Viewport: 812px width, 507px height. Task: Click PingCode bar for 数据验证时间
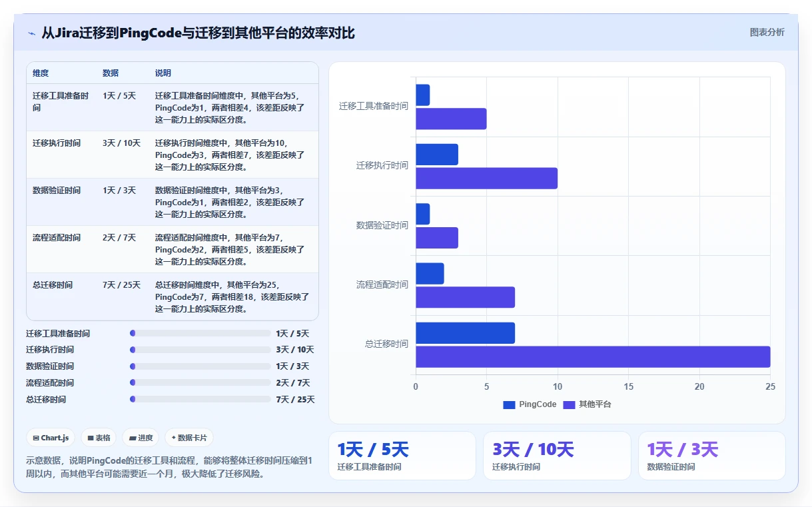pos(422,214)
